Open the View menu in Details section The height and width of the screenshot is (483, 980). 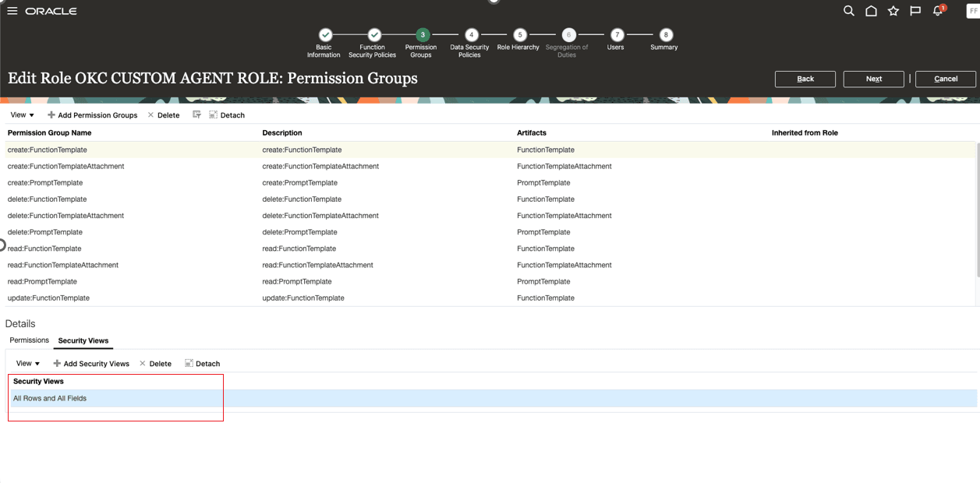pyautogui.click(x=28, y=363)
